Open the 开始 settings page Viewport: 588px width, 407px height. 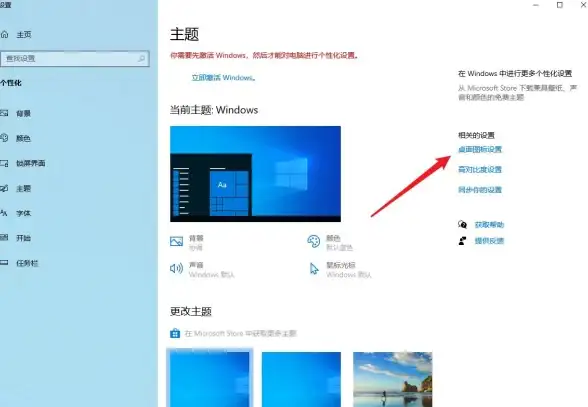(x=23, y=238)
